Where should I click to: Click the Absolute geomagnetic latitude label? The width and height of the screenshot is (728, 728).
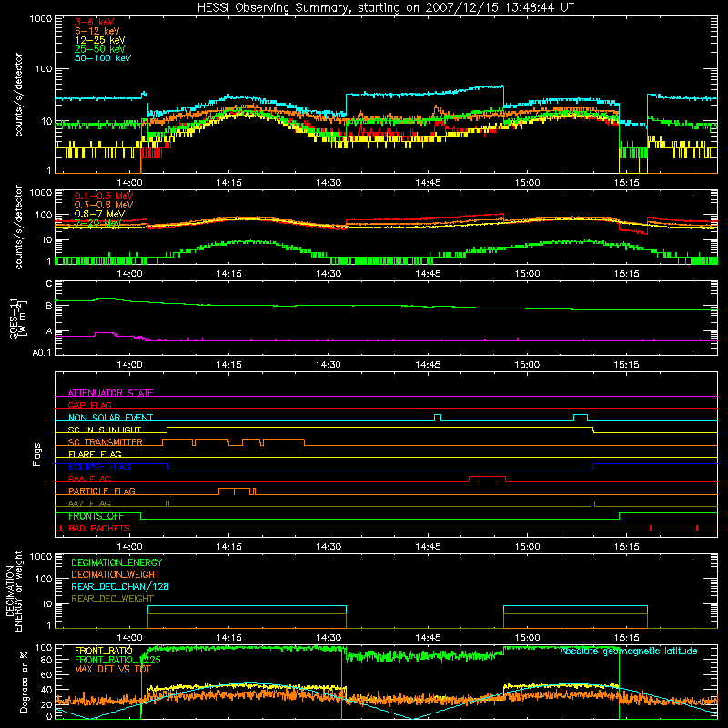tap(629, 651)
